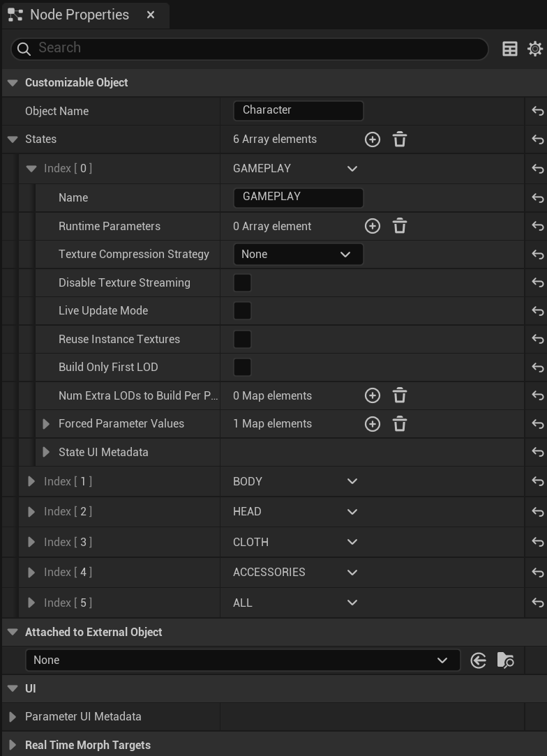The width and height of the screenshot is (547, 756).
Task: Click the Search properties field
Action: point(250,48)
